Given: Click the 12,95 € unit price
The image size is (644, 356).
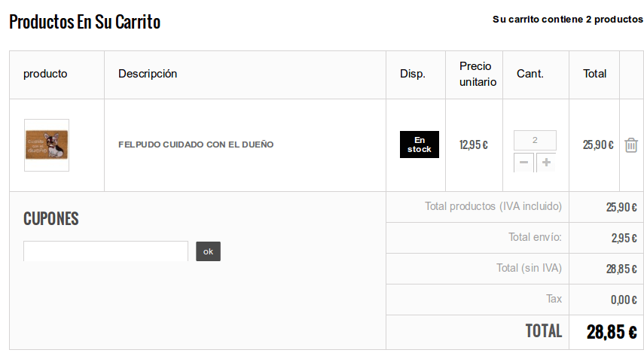Looking at the screenshot, I should [474, 145].
